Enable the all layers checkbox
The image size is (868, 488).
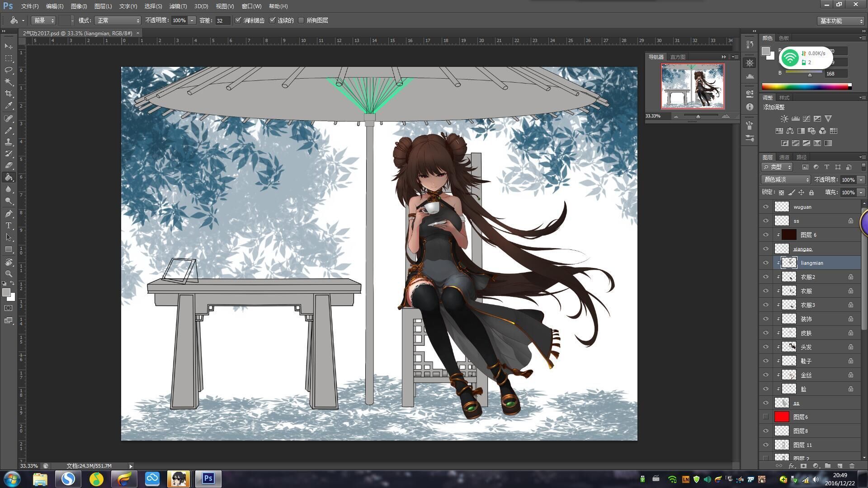click(x=301, y=20)
